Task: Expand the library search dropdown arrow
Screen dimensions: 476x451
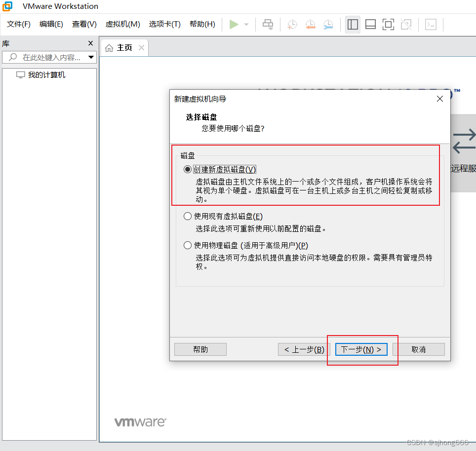Action: (x=91, y=57)
